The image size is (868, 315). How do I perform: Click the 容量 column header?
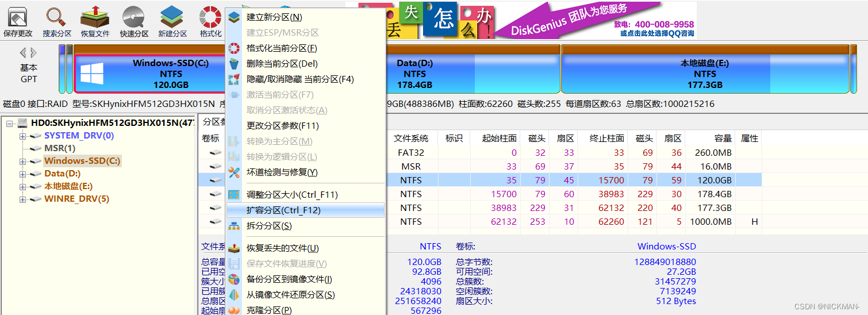(723, 139)
